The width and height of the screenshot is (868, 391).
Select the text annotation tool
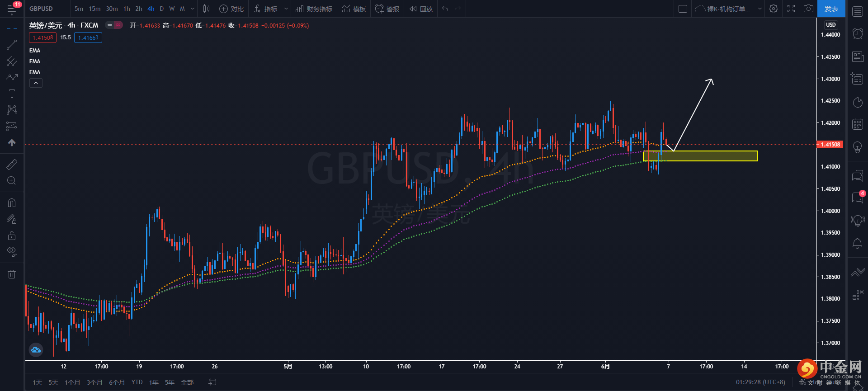point(12,94)
